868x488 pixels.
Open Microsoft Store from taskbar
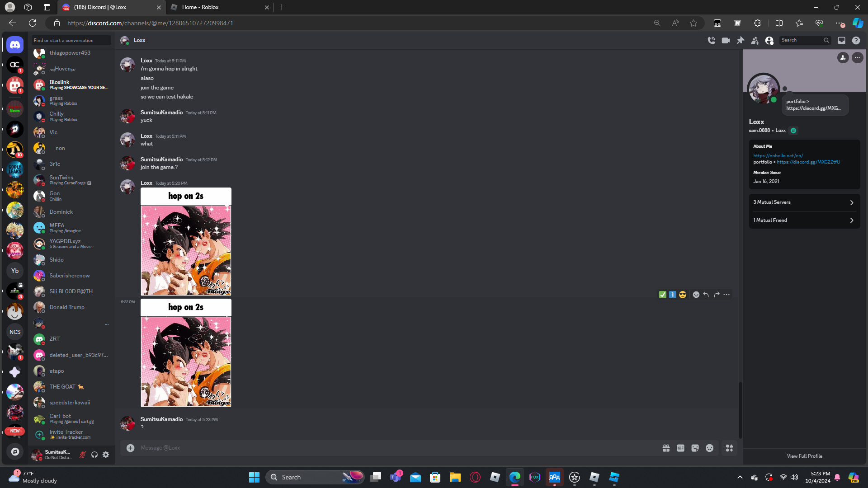coord(435,477)
